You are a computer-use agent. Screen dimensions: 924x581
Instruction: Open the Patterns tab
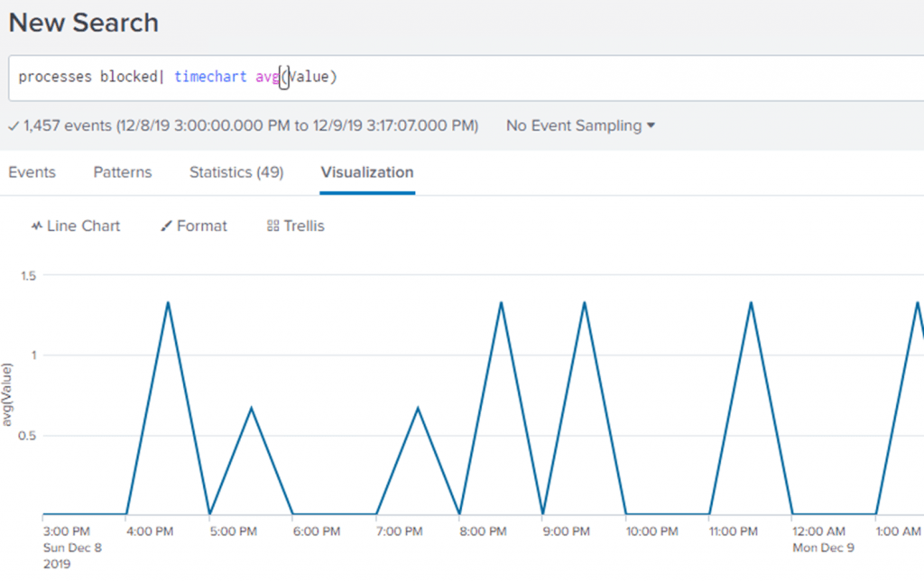coord(123,172)
